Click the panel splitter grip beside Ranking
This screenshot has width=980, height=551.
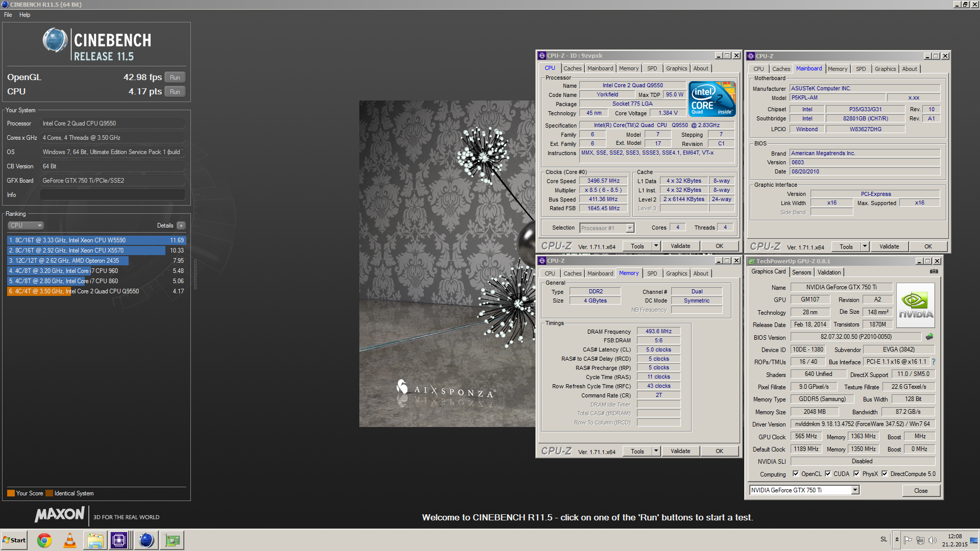coord(195,274)
